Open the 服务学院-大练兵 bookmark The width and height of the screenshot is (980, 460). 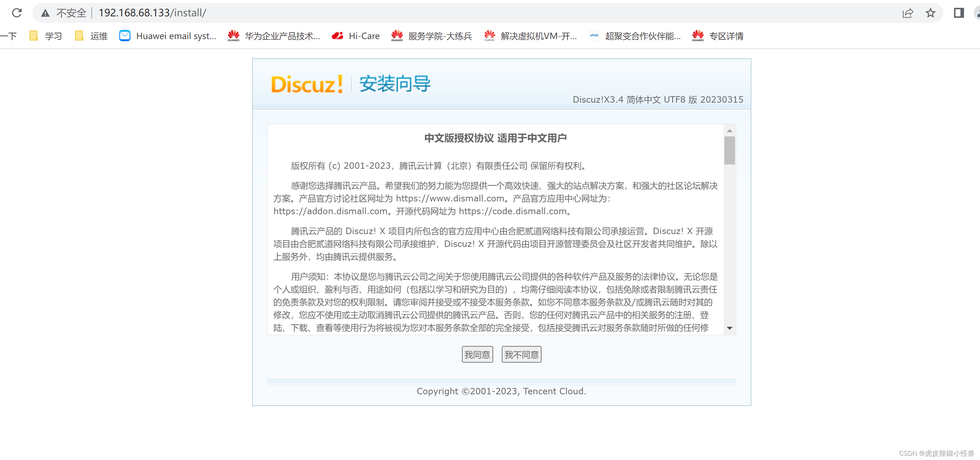coord(431,36)
